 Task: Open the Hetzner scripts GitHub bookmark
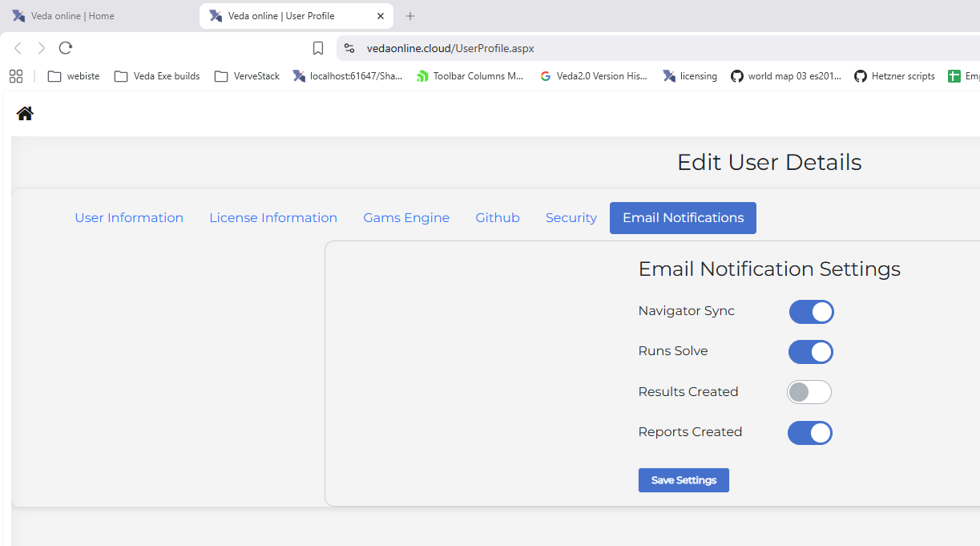click(x=894, y=76)
